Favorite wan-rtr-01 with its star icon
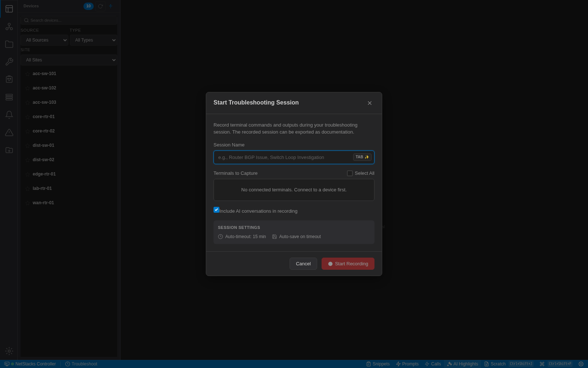Screen dimensions: 588x368 pos(27,203)
